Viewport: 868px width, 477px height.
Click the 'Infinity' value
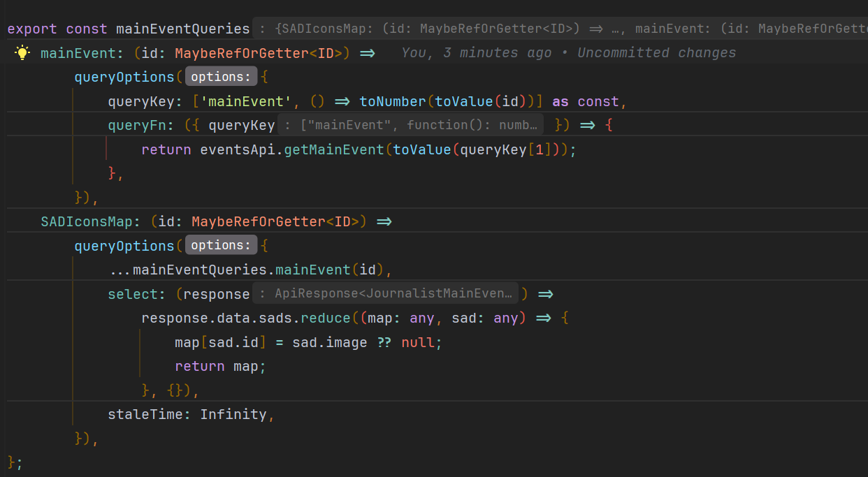[x=233, y=414]
